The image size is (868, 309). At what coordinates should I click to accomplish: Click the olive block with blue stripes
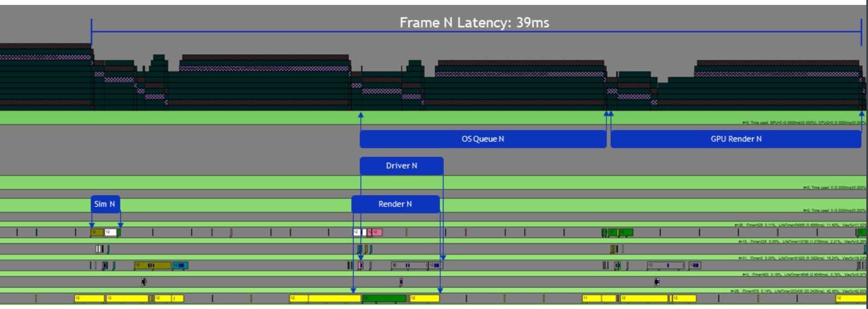152,265
